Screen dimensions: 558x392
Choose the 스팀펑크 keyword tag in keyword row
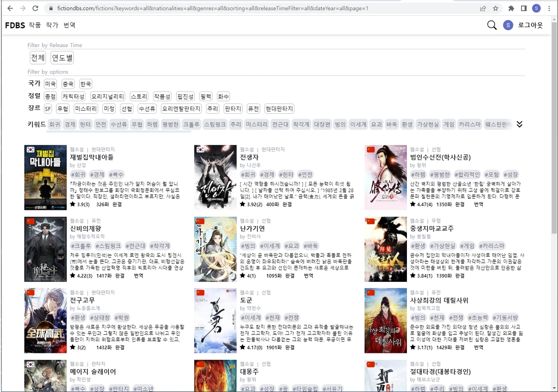click(x=215, y=124)
